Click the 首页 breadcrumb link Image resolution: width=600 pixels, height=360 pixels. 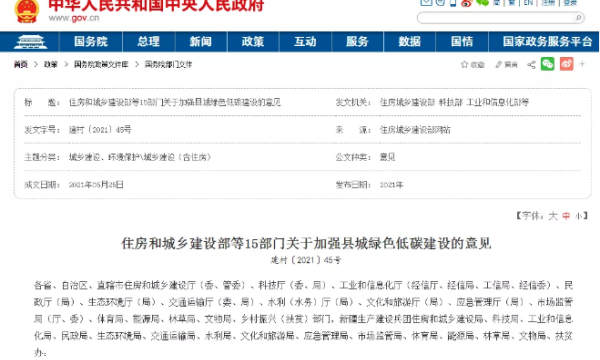(x=21, y=64)
